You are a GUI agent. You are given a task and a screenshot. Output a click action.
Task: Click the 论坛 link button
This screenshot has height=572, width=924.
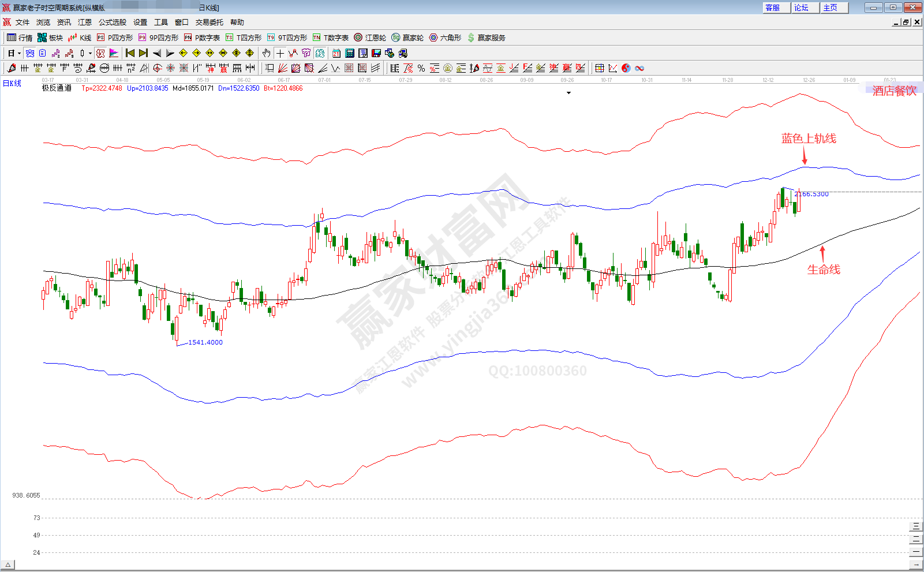click(x=801, y=8)
